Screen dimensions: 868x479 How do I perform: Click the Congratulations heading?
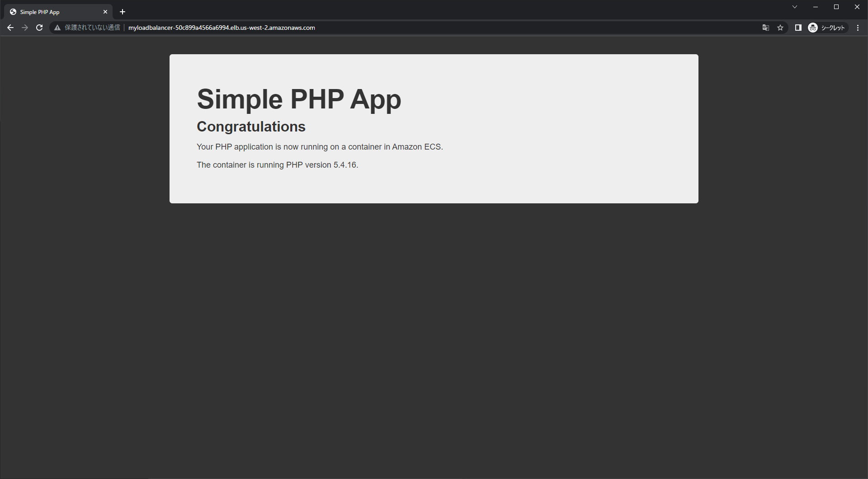click(x=251, y=127)
